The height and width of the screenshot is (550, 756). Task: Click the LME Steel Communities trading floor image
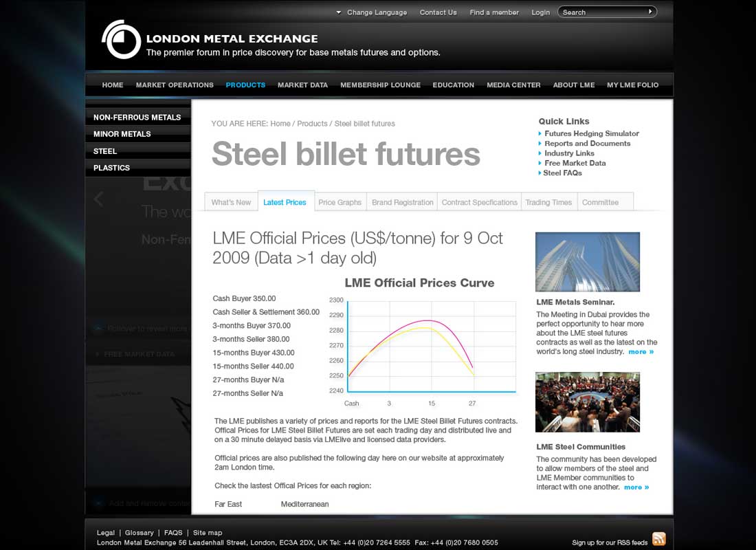click(x=588, y=402)
